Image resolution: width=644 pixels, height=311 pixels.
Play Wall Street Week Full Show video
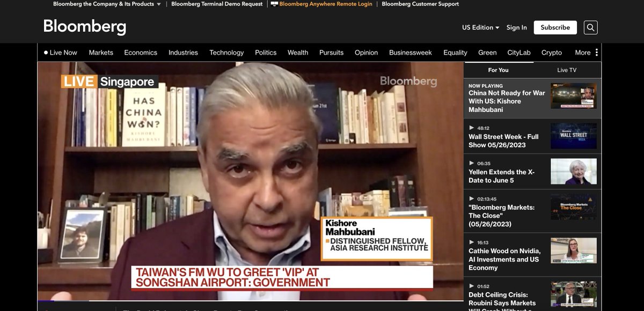click(x=503, y=141)
